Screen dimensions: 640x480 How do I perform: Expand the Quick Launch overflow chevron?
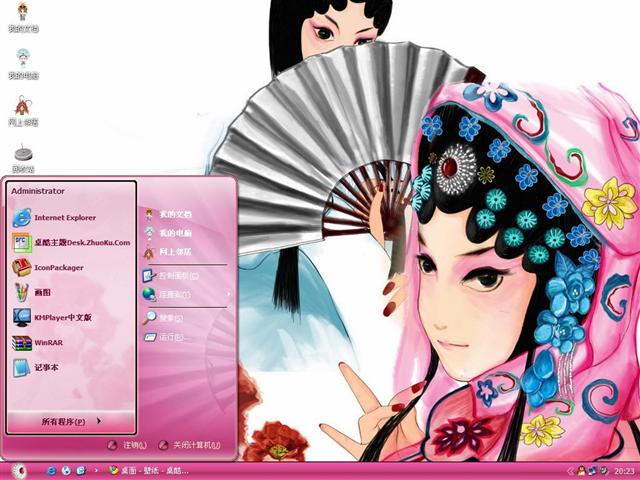pos(96,471)
